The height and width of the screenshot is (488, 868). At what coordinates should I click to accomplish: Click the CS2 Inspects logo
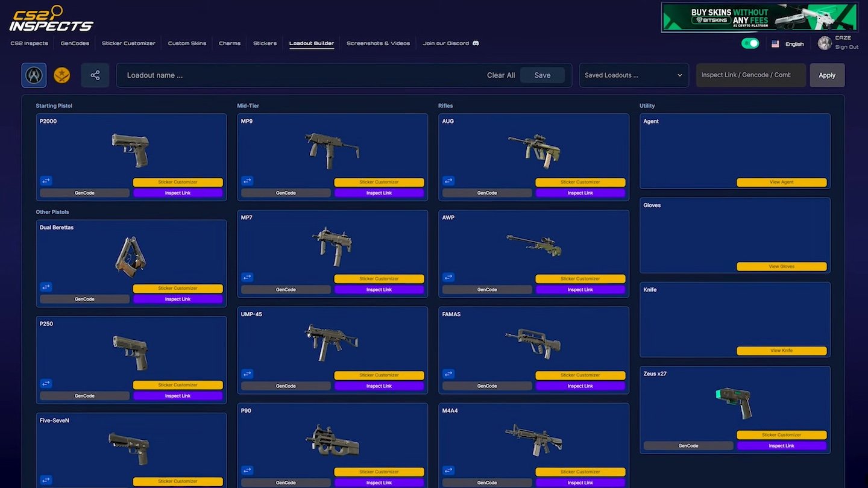click(51, 18)
